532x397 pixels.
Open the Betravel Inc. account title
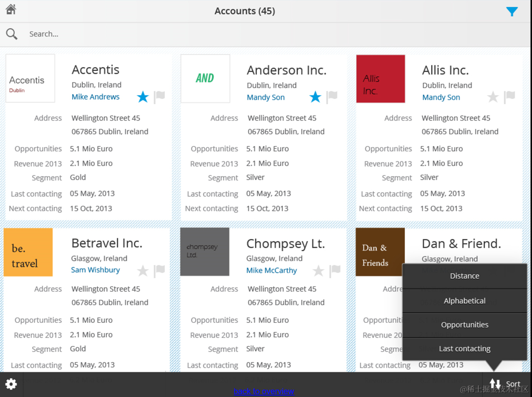(107, 243)
